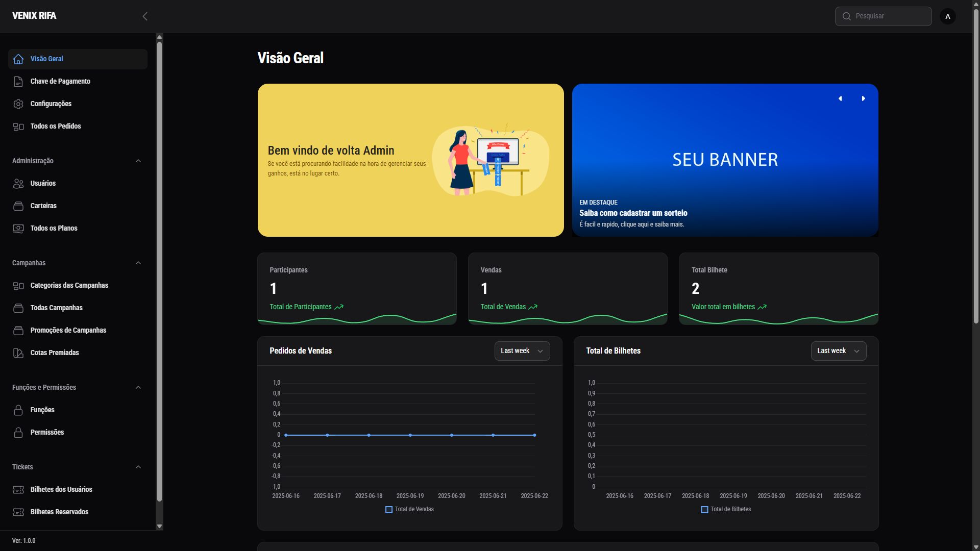Screen dimensions: 980x551
Task: Click the Cotas Premiadas icon
Action: coord(18,353)
